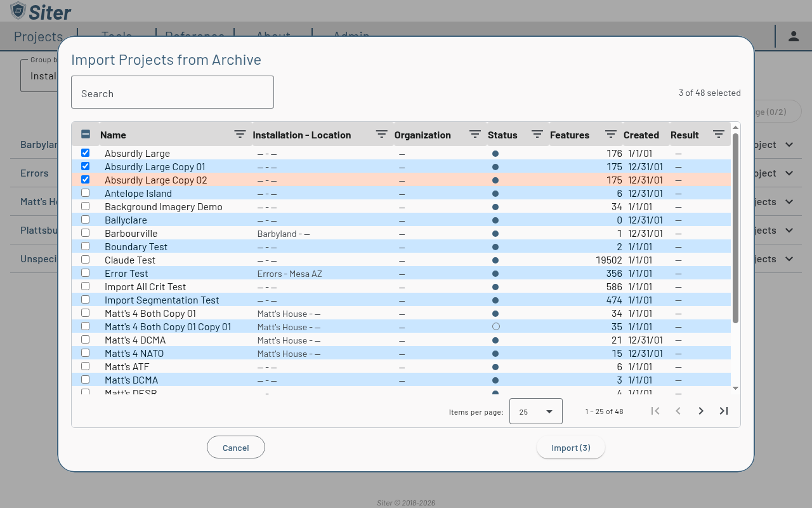This screenshot has height=508, width=812.
Task: Expand the Errors group chevron
Action: 789,173
